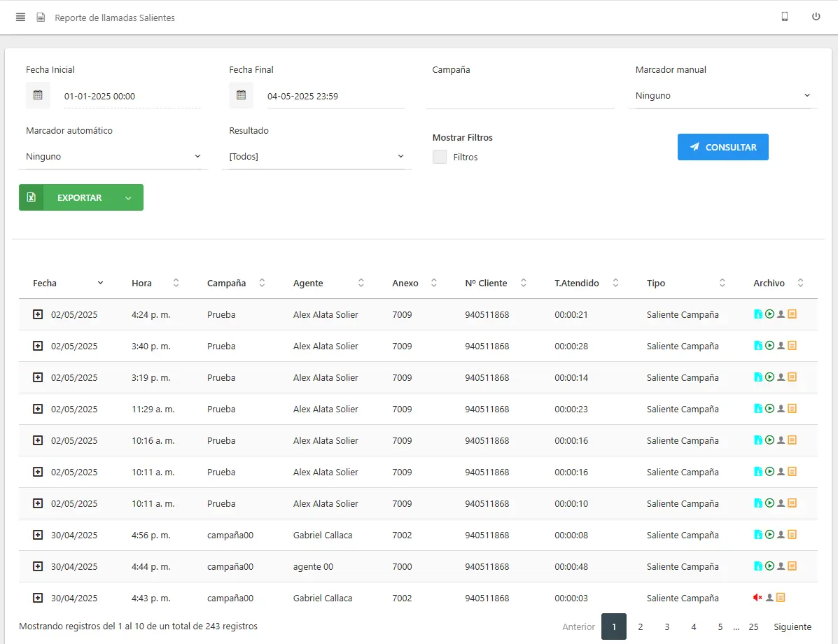The image size is (838, 644).
Task: Play recording of the 4:24 p. m. call
Action: pyautogui.click(x=769, y=314)
